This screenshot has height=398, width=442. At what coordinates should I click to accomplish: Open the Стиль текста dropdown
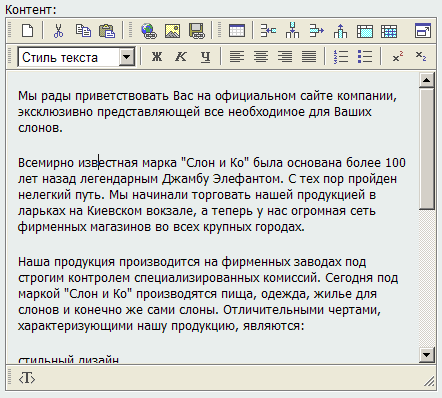(x=76, y=57)
